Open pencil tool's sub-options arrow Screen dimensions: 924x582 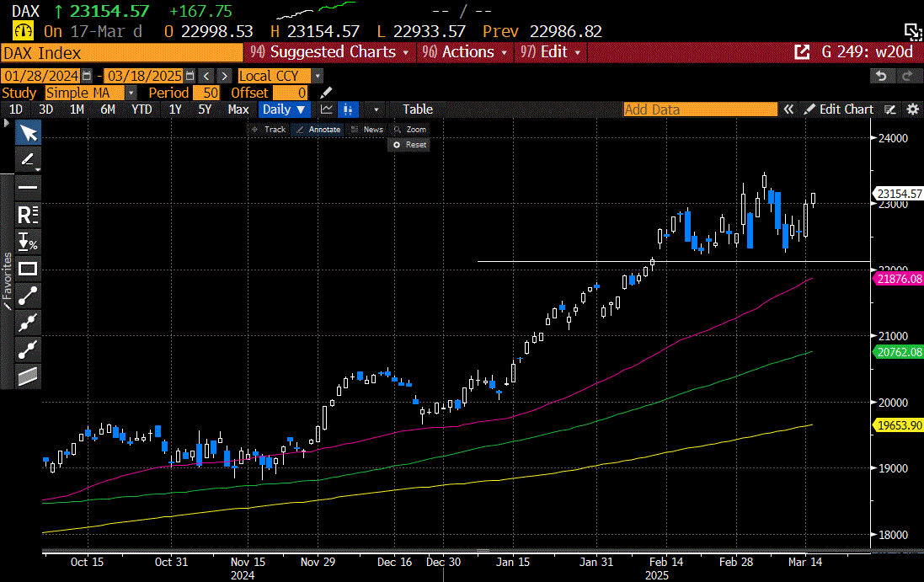tap(38, 169)
